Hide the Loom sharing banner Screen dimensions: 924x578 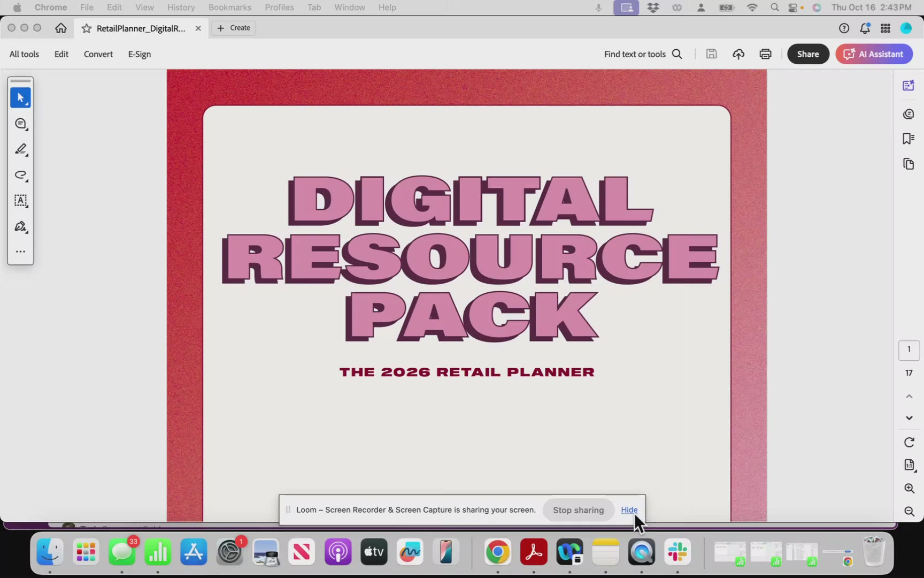coord(629,510)
